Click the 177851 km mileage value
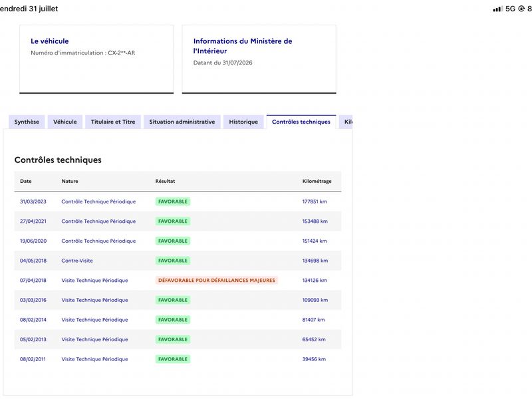The height and width of the screenshot is (399, 532). point(315,201)
